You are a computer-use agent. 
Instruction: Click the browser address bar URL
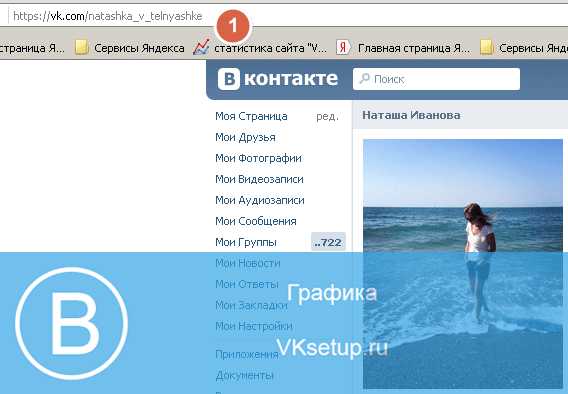[x=108, y=16]
